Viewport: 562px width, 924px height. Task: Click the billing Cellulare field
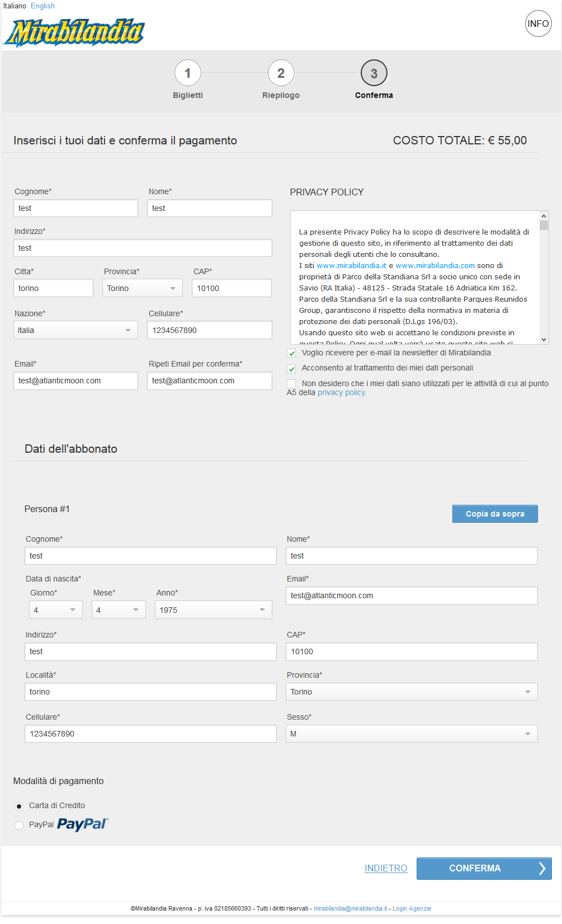coord(210,330)
